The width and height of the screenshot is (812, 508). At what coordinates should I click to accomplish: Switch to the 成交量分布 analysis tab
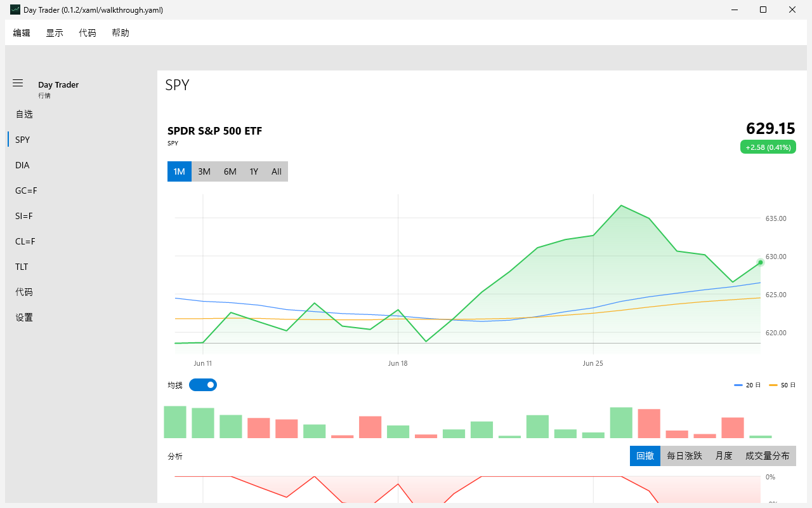768,456
